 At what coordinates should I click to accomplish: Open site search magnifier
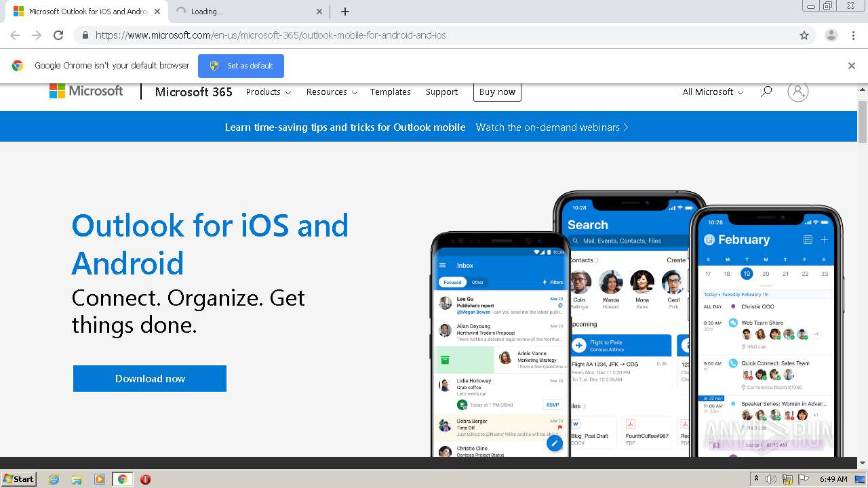(766, 91)
